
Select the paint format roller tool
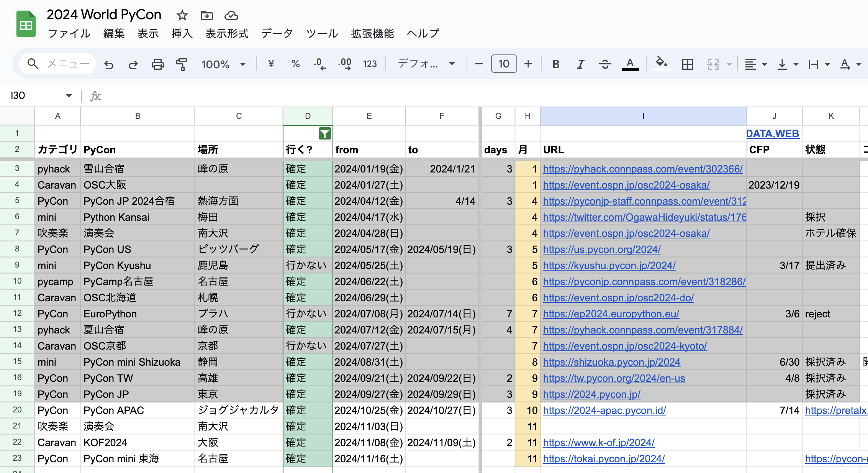tap(182, 64)
